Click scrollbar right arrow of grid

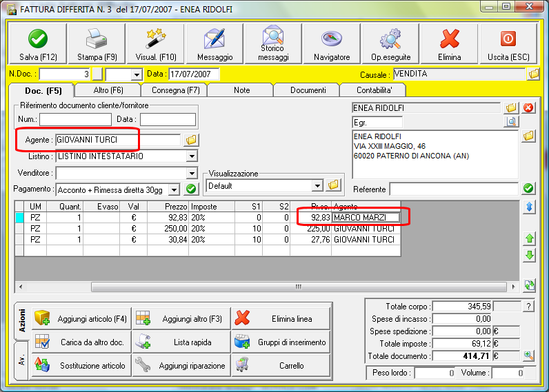tap(513, 287)
